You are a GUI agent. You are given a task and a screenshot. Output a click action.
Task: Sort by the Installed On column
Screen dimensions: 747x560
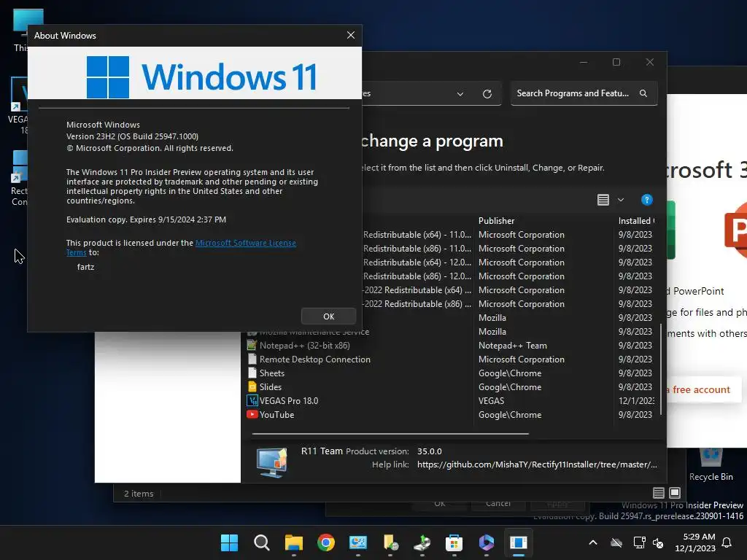point(635,221)
